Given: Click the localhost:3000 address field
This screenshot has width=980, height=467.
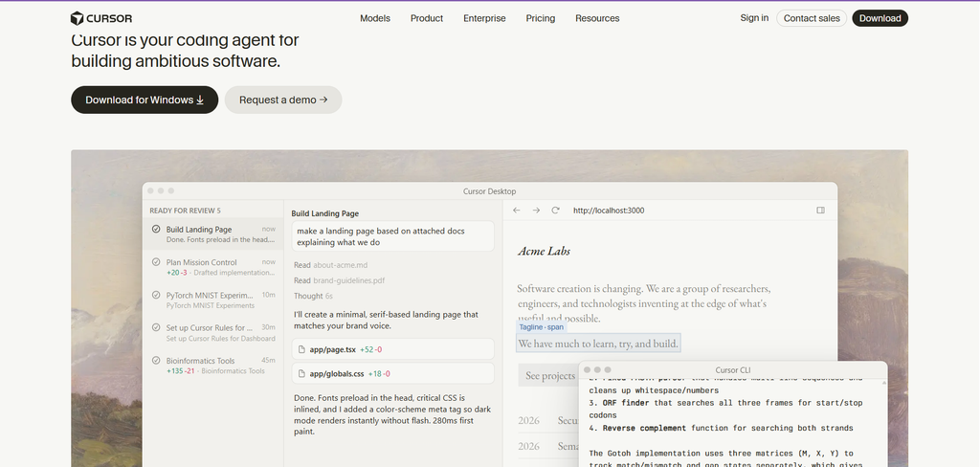Looking at the screenshot, I should click(x=609, y=211).
